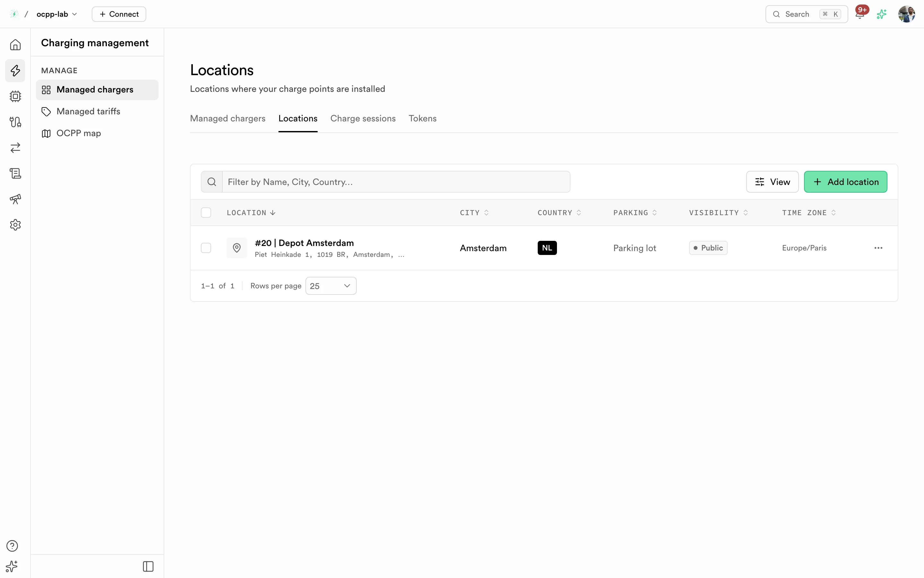
Task: Open the user avatar menu
Action: click(907, 14)
